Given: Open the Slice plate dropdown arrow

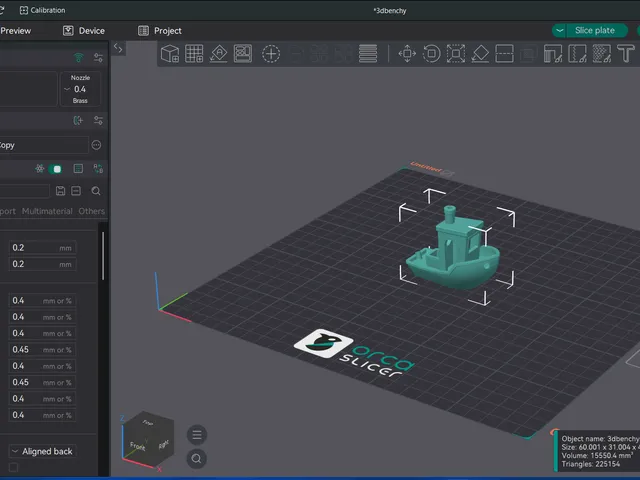Looking at the screenshot, I should point(560,31).
